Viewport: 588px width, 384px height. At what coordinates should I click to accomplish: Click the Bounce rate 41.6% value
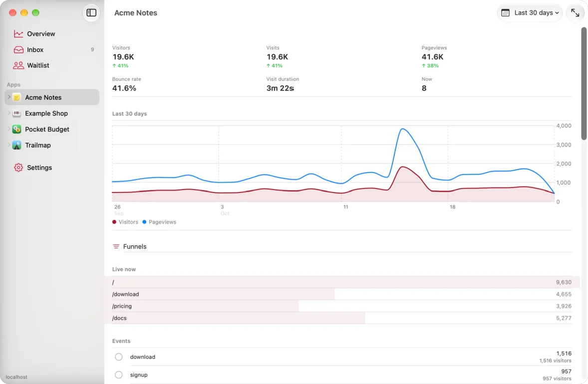[124, 88]
